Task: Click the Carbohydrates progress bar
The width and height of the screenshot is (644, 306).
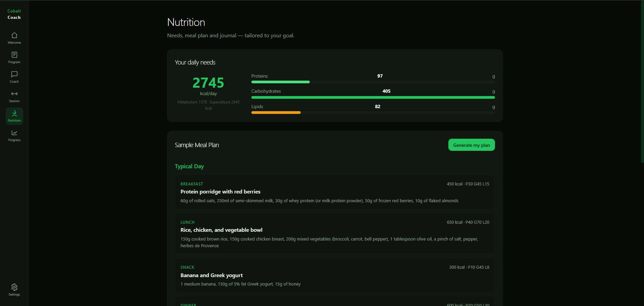Action: tap(373, 97)
